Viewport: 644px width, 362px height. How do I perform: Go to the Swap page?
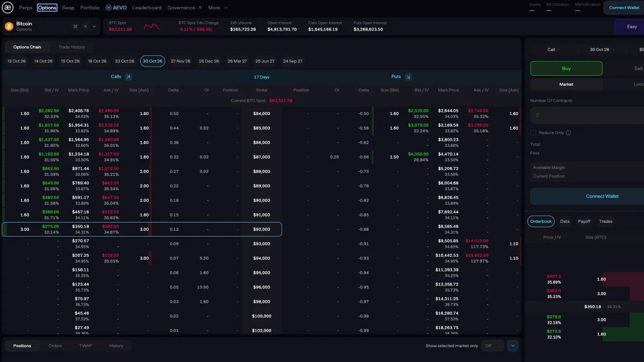coord(68,8)
